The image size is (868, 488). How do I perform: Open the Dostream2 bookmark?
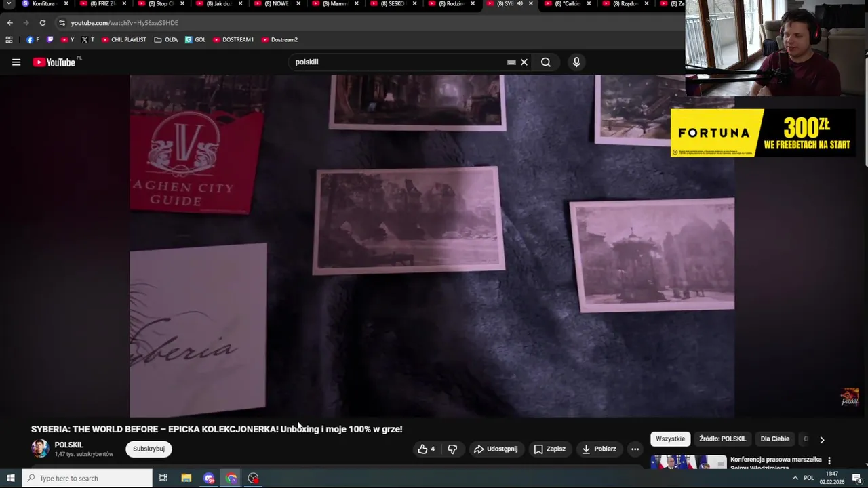279,40
